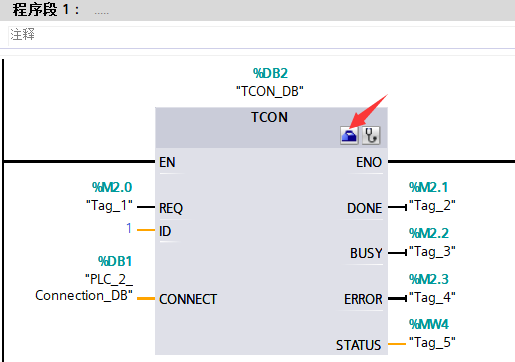The height and width of the screenshot is (362, 515).
Task: Click the ENO output pin
Action: tap(369, 162)
